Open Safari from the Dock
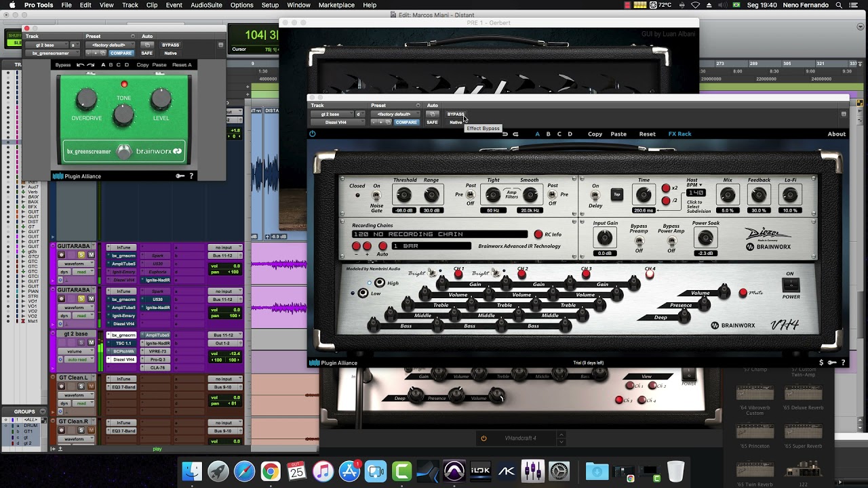The width and height of the screenshot is (868, 488). pos(244,471)
